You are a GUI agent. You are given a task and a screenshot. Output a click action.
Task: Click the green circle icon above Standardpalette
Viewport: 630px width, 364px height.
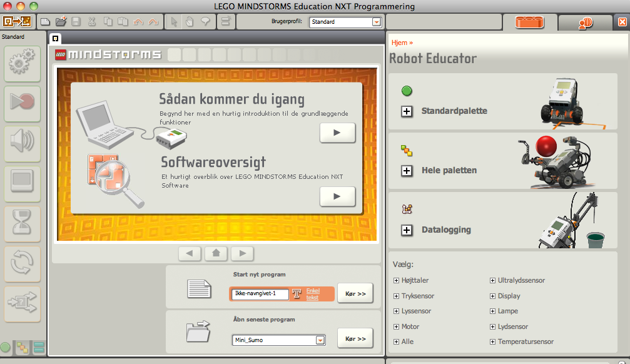(x=407, y=91)
